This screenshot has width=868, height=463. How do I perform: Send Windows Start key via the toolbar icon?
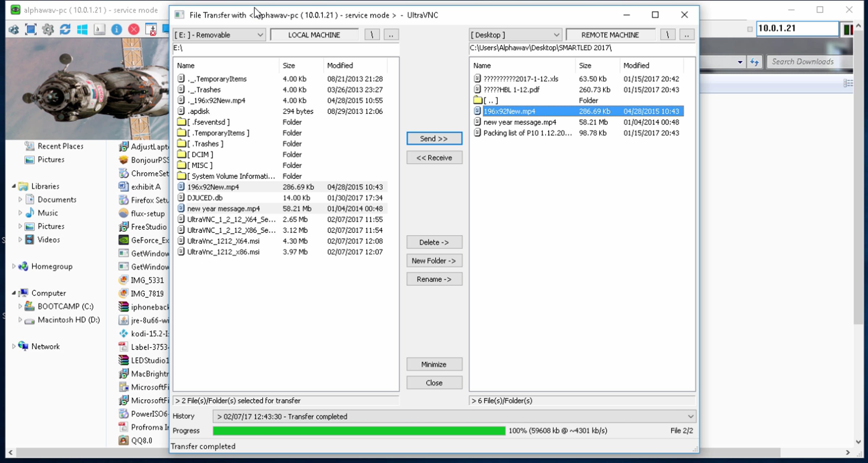[82, 29]
